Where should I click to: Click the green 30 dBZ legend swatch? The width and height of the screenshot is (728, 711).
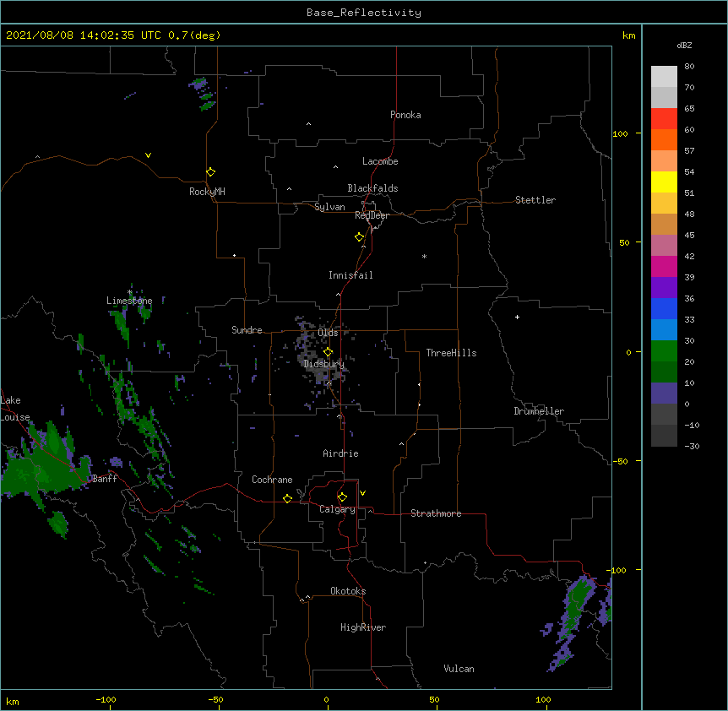[x=664, y=351]
